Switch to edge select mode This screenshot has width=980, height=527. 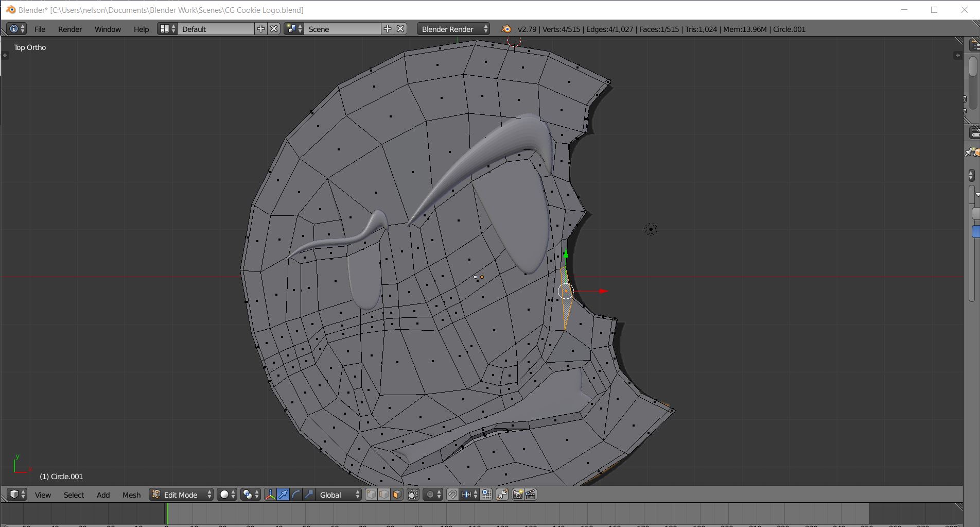pyautogui.click(x=384, y=495)
